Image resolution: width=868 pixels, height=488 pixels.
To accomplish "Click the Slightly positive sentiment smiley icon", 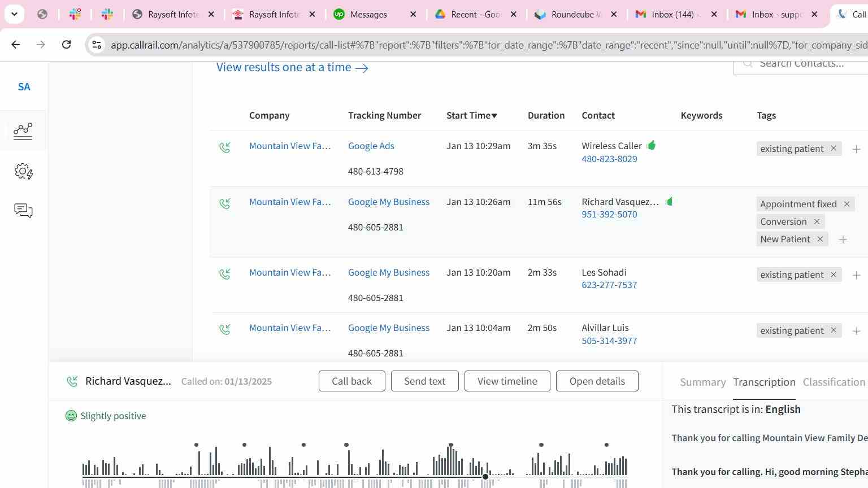I will (71, 416).
